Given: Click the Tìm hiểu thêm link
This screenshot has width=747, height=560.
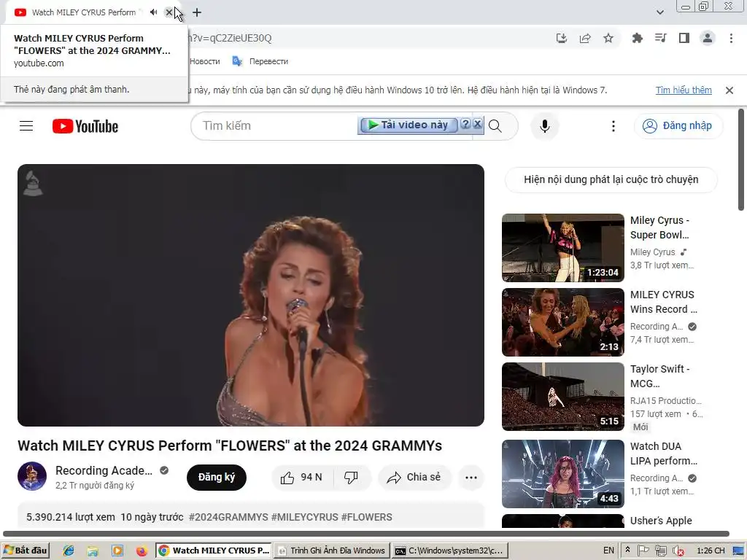Looking at the screenshot, I should pos(684,90).
